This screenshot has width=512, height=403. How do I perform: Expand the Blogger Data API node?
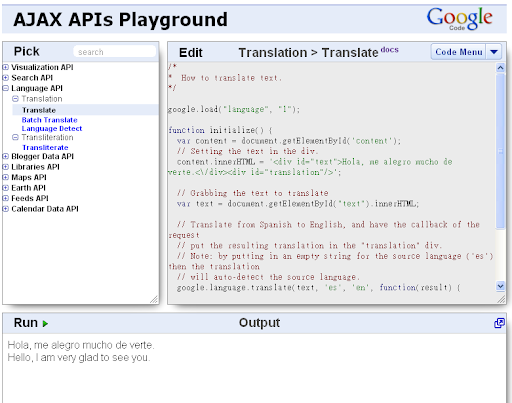[x=5, y=156]
